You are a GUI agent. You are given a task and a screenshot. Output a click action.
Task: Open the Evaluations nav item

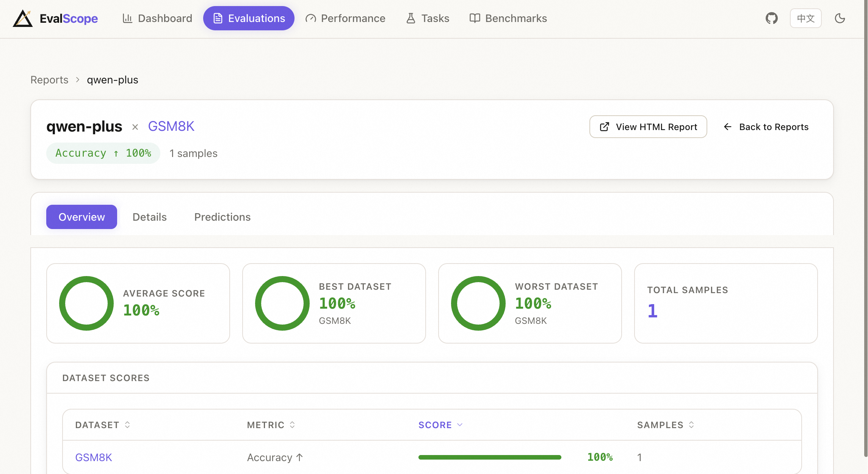coord(249,18)
